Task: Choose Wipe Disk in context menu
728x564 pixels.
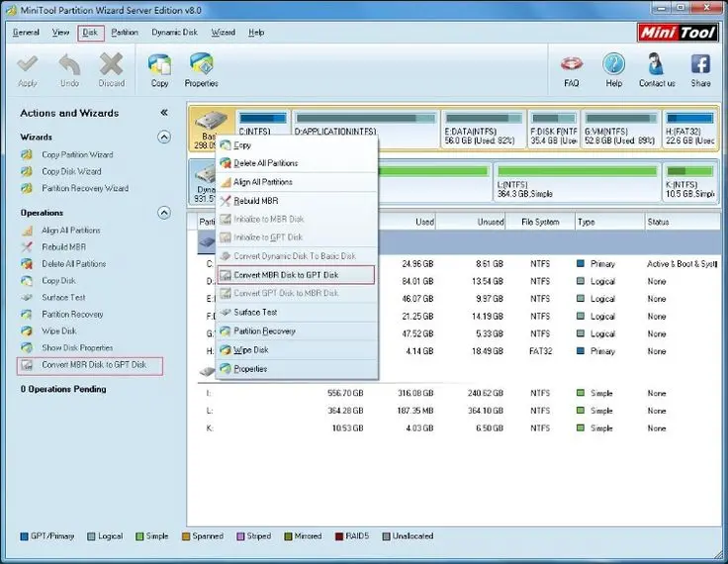Action: pos(297,350)
